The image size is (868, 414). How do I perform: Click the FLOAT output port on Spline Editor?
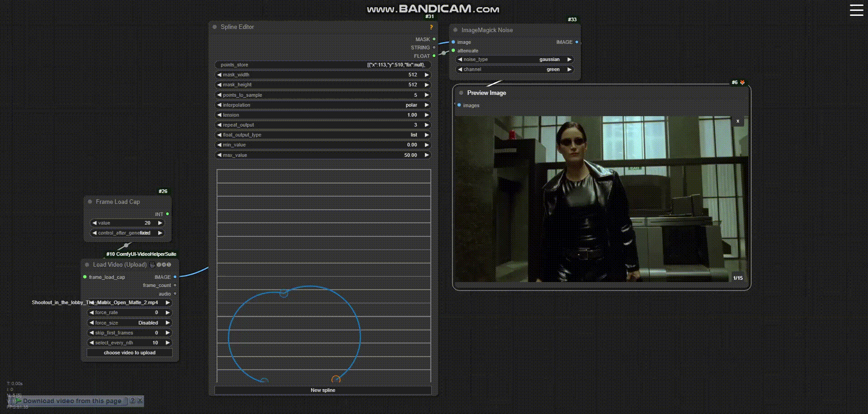tap(434, 56)
